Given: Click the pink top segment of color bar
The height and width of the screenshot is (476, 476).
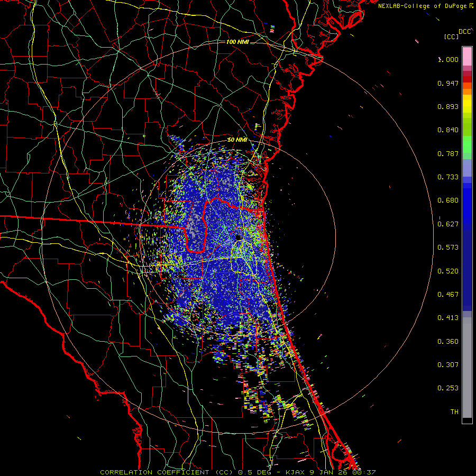Looking at the screenshot, I should click(x=467, y=56).
